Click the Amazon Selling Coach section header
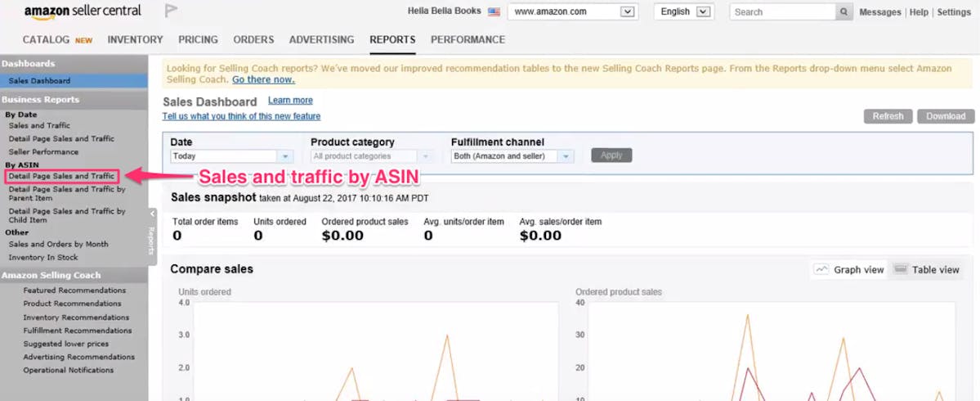The image size is (980, 401). click(74, 275)
